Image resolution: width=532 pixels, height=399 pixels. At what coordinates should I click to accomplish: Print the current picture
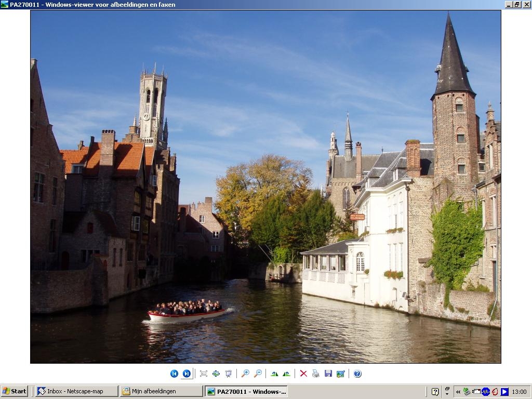click(315, 374)
